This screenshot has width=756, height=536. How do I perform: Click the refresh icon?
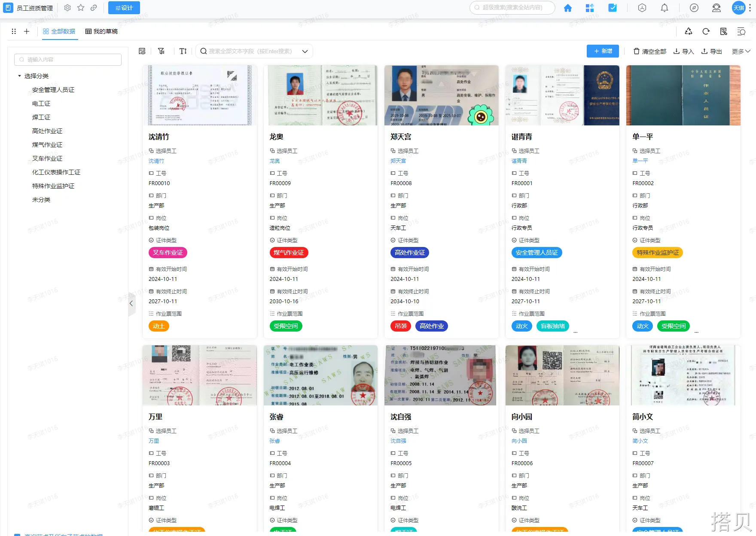(706, 31)
